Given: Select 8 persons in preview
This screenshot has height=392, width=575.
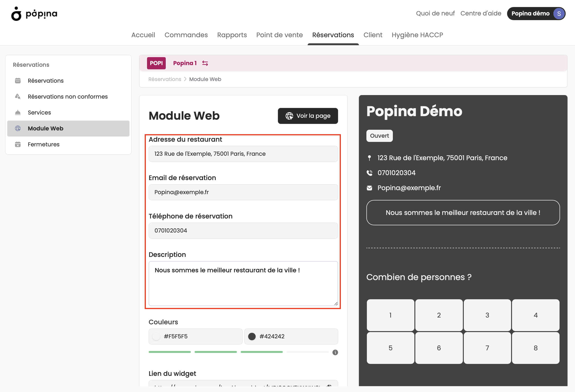Looking at the screenshot, I should pyautogui.click(x=536, y=348).
